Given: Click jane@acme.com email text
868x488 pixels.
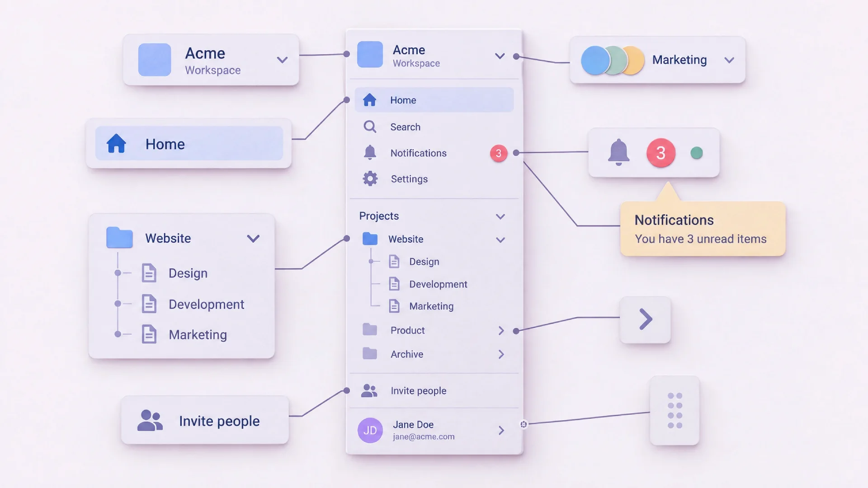Looking at the screenshot, I should click(424, 437).
